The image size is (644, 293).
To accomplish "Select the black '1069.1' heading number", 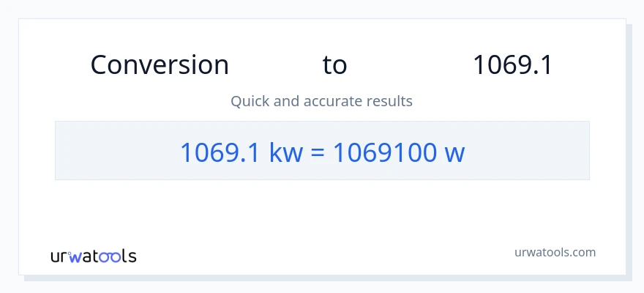I will pyautogui.click(x=512, y=65).
